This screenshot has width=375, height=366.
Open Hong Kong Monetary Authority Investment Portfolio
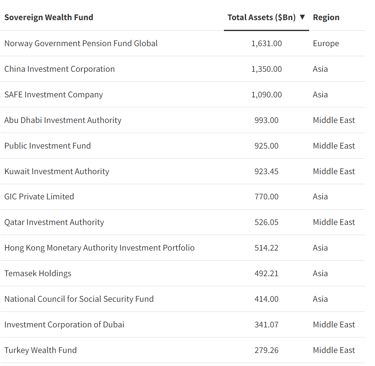(99, 248)
